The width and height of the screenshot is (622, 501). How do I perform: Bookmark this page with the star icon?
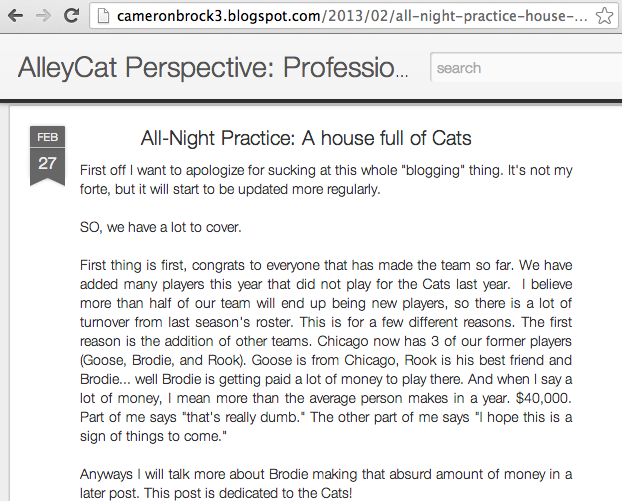point(603,16)
